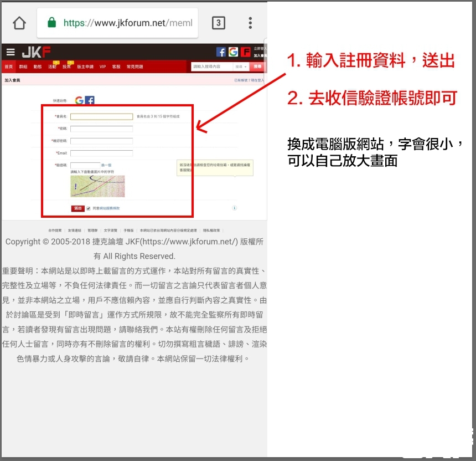Click the captcha image

[97, 186]
